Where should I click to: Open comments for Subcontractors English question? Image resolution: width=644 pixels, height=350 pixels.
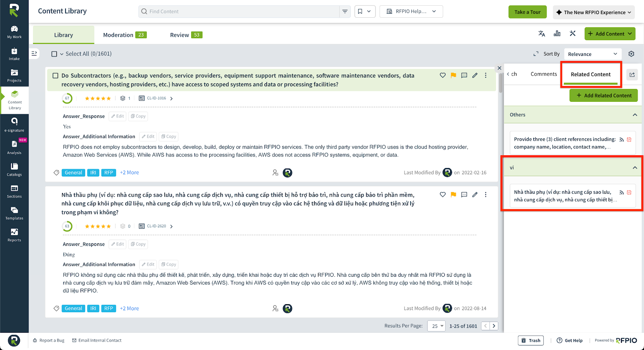(464, 75)
